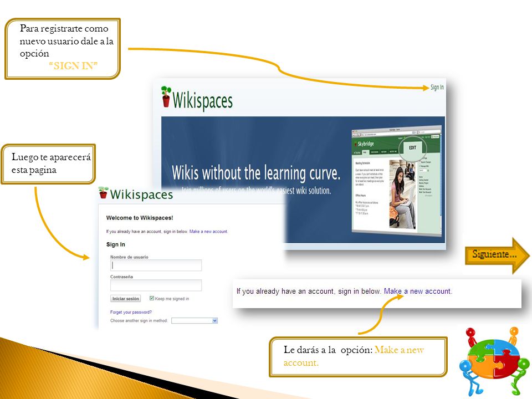Open the Forget your password link

pos(131,312)
